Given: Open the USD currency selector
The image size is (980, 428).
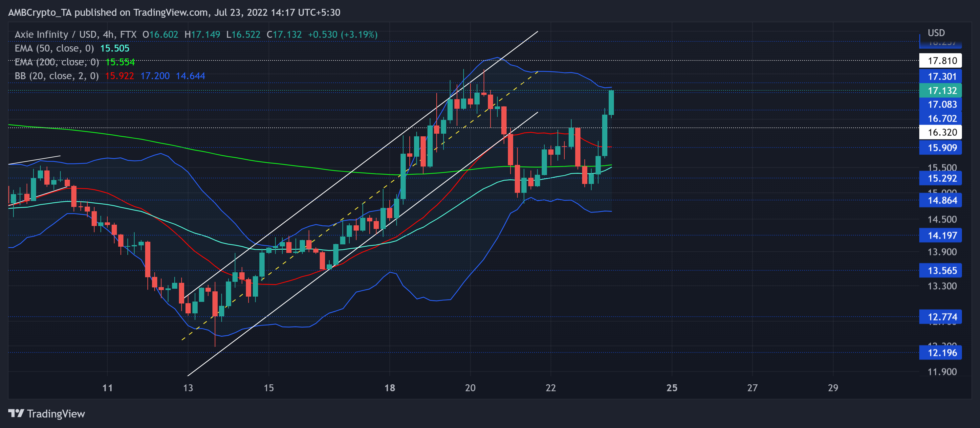Looking at the screenshot, I should pyautogui.click(x=936, y=33).
